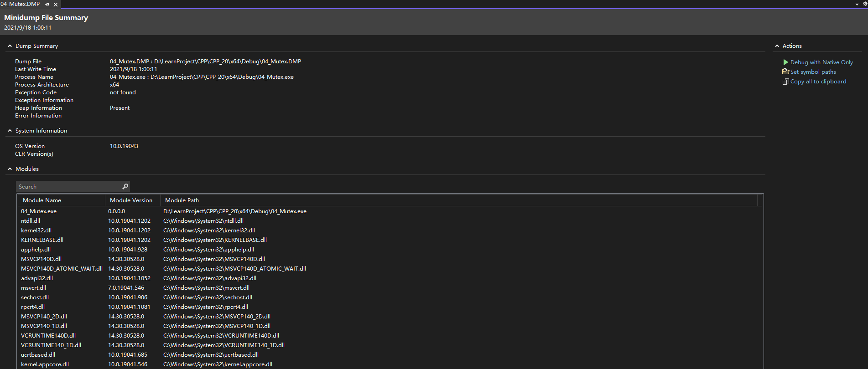
Task: Collapse the Dump Summary section
Action: (10, 46)
